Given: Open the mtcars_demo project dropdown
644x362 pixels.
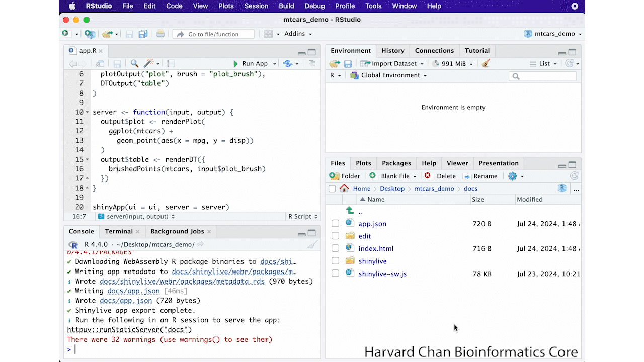Looking at the screenshot, I should (x=552, y=34).
